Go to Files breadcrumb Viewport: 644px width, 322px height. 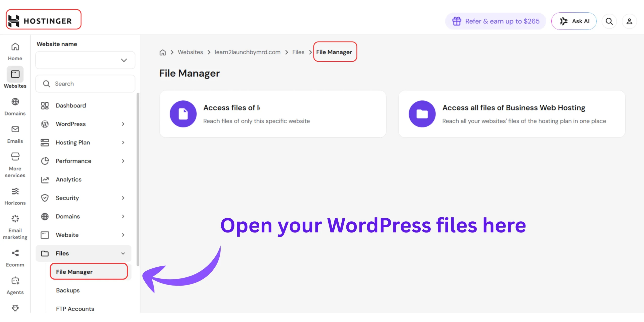point(298,52)
